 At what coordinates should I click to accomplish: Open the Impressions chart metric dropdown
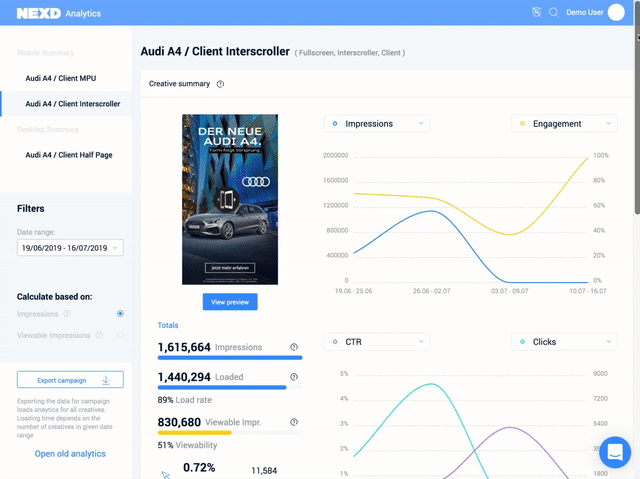(377, 124)
